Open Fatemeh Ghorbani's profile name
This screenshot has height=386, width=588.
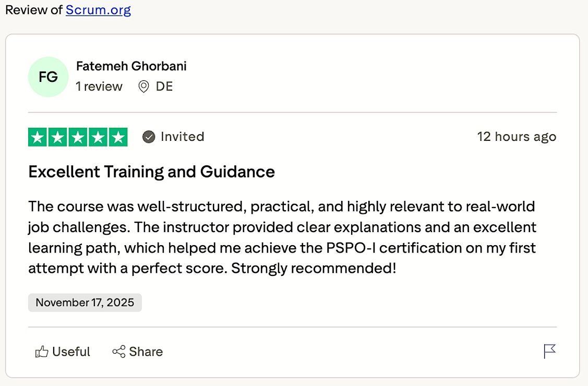[131, 66]
